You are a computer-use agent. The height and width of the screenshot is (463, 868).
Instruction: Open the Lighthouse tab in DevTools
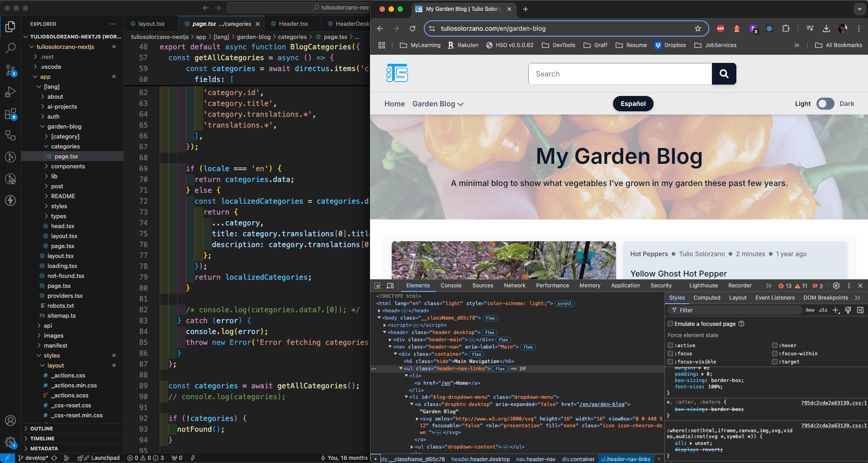pyautogui.click(x=703, y=286)
